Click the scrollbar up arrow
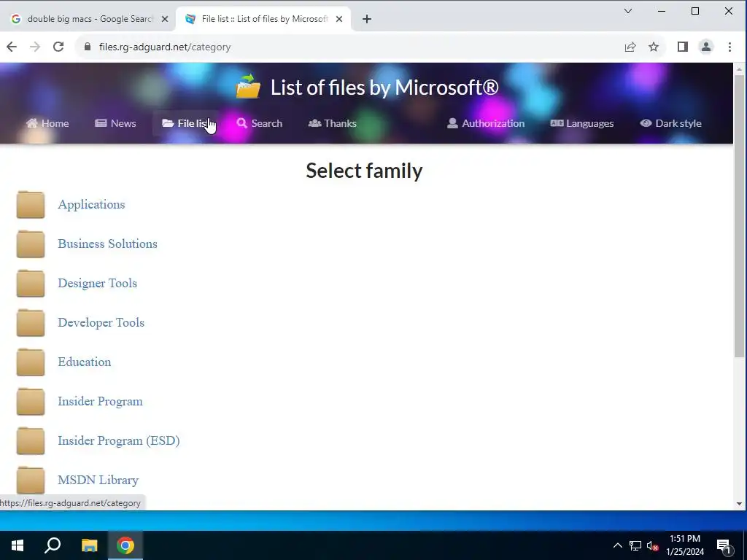Screen dimensions: 747x560 coord(740,69)
